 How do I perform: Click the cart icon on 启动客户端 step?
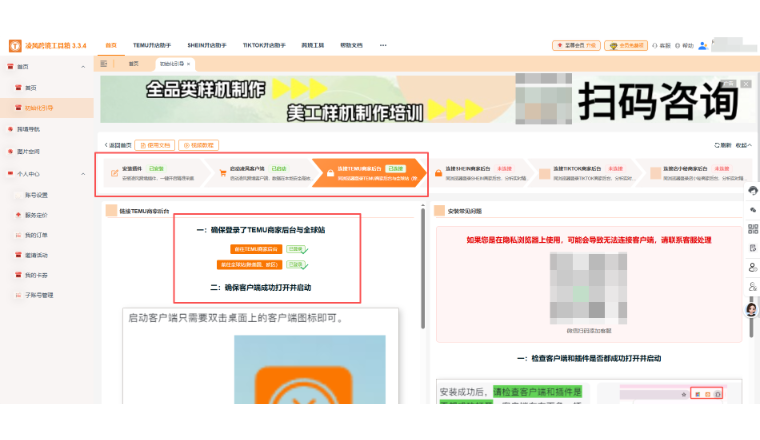(223, 173)
